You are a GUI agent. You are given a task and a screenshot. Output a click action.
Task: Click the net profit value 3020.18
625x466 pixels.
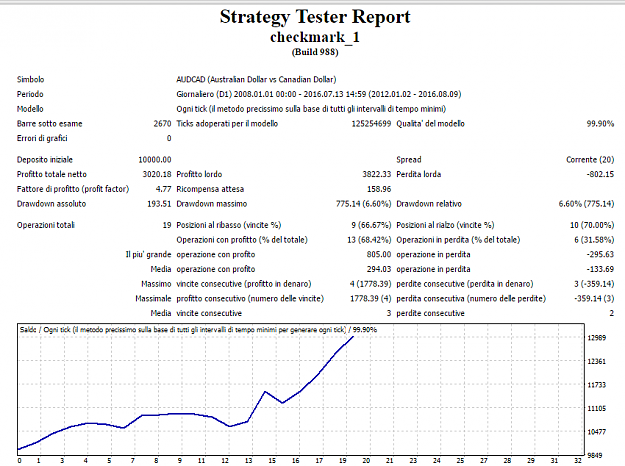157,174
